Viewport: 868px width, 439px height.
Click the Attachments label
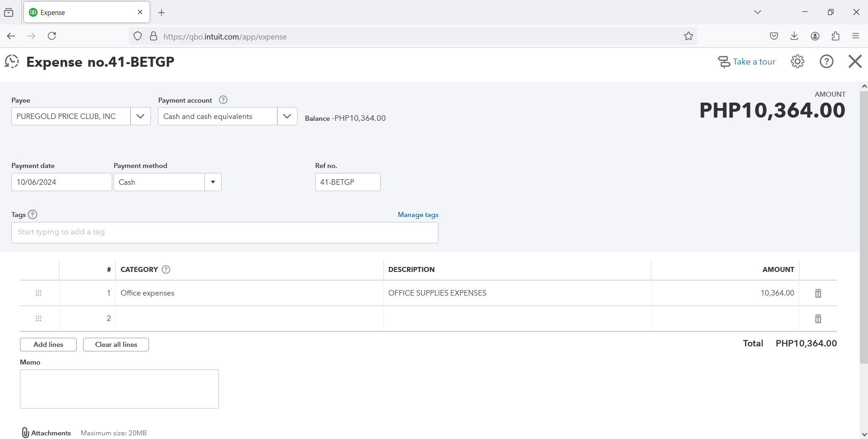click(51, 433)
